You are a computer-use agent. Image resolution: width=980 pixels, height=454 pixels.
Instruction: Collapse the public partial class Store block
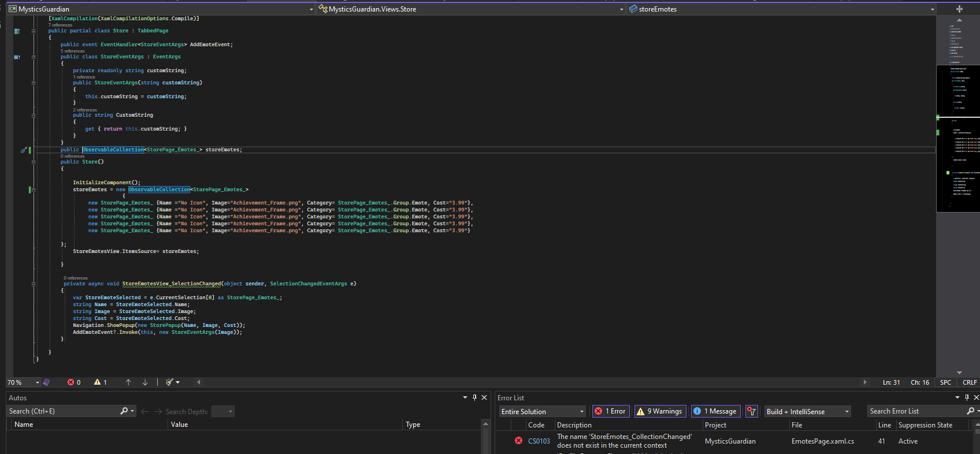pyautogui.click(x=34, y=31)
